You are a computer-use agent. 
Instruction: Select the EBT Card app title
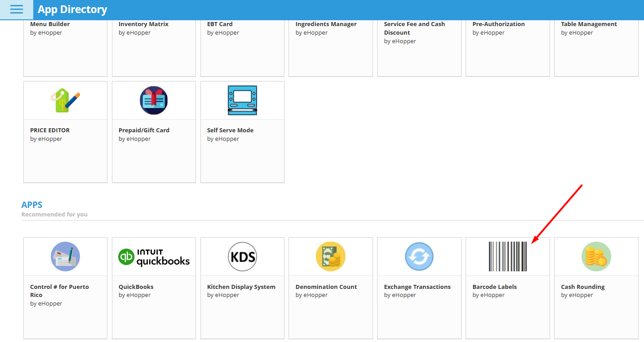(x=220, y=24)
